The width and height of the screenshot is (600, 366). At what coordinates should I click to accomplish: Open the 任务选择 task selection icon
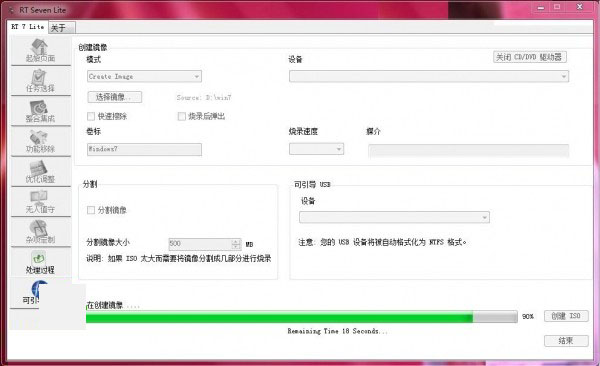coord(41,81)
